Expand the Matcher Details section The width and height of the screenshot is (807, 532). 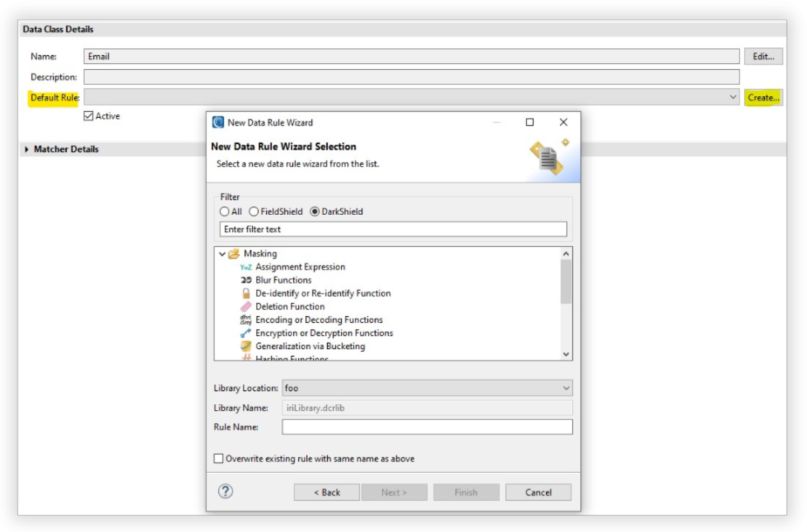click(x=27, y=150)
